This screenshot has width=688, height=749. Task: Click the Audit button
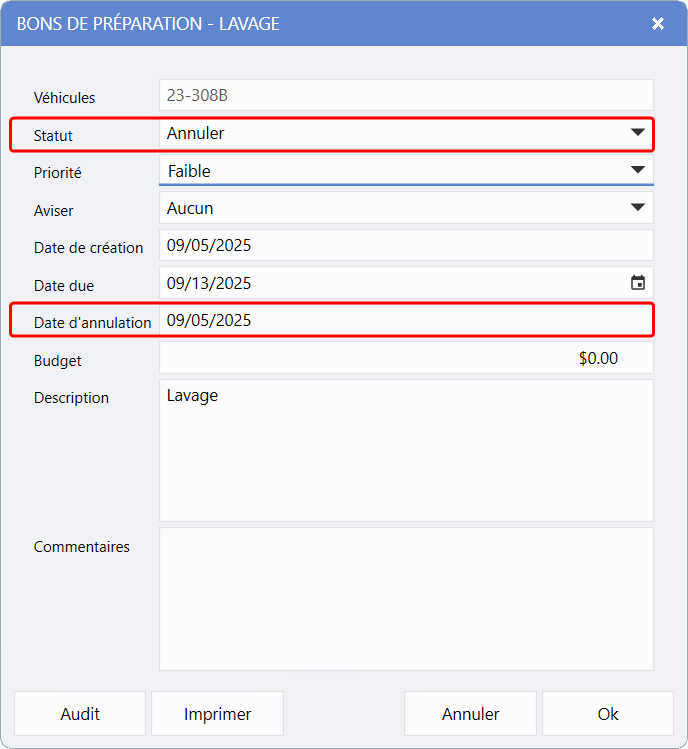[x=80, y=714]
